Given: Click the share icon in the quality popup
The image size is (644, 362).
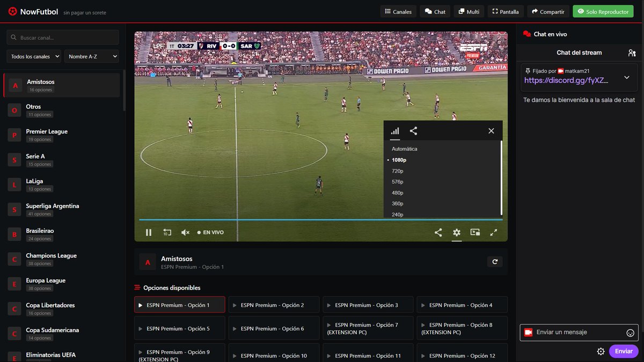Looking at the screenshot, I should click(x=413, y=130).
